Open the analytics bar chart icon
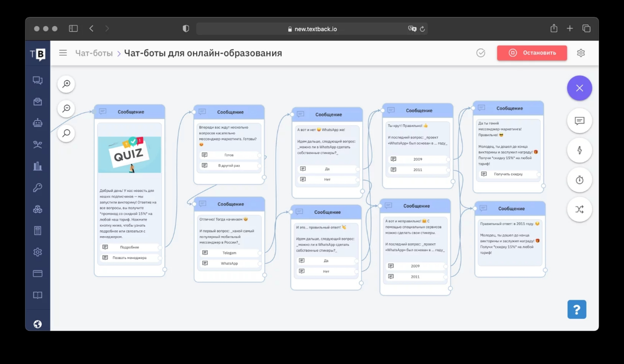This screenshot has height=364, width=624. tap(38, 166)
